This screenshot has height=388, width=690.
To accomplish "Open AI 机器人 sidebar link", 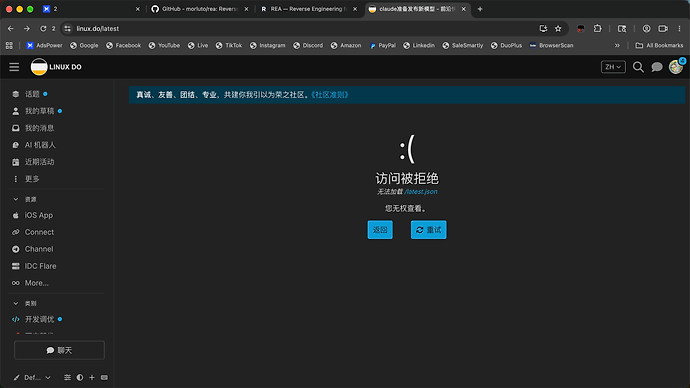I will pos(40,145).
